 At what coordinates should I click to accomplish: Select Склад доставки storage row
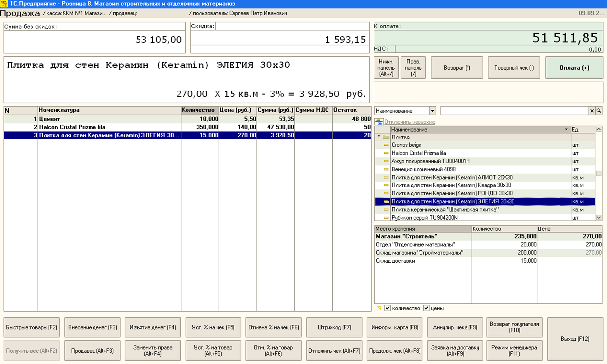click(488, 261)
